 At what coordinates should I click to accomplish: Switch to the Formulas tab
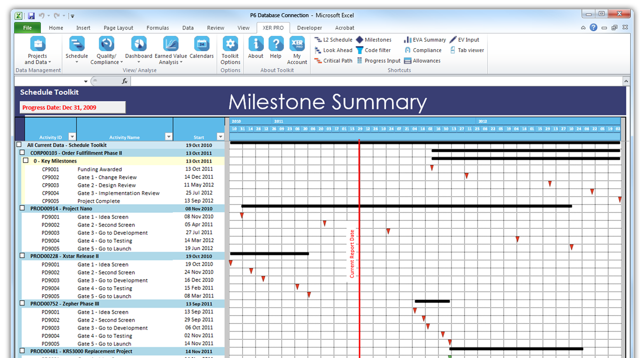pos(158,28)
